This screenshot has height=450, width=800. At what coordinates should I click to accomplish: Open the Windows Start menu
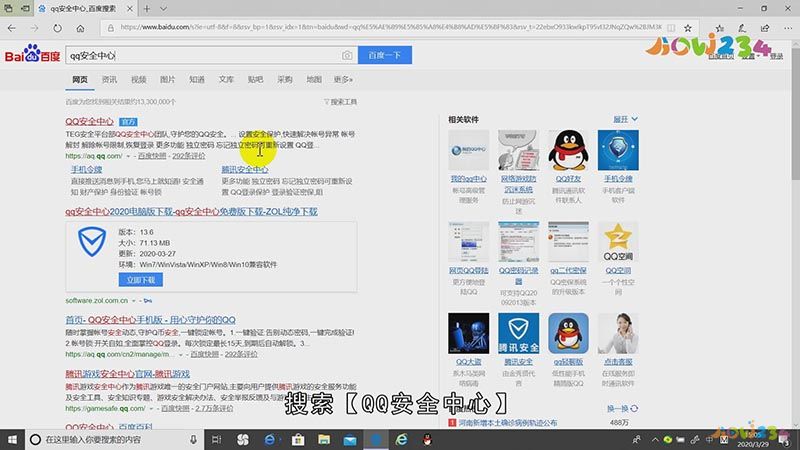(x=12, y=439)
